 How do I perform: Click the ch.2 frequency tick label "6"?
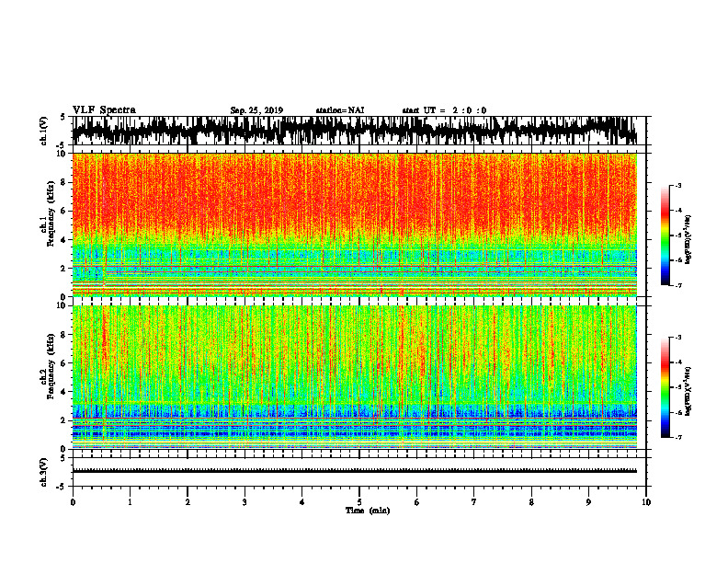pos(64,363)
